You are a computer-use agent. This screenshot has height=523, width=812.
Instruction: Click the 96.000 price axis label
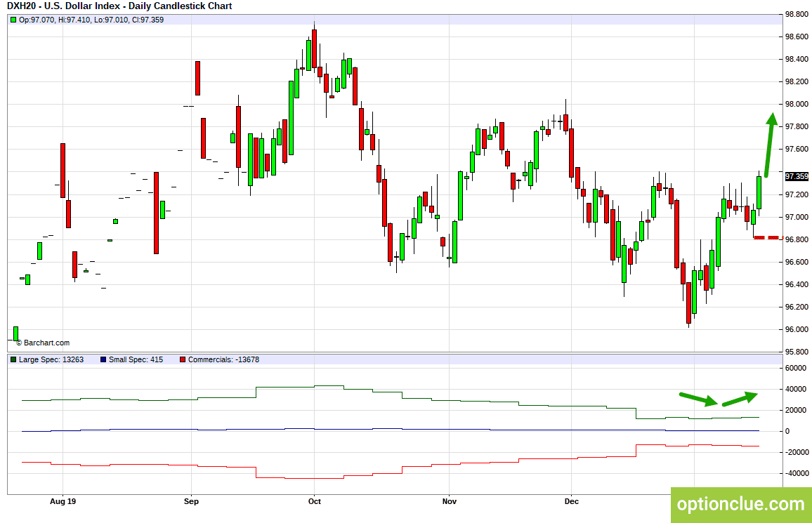[797, 329]
